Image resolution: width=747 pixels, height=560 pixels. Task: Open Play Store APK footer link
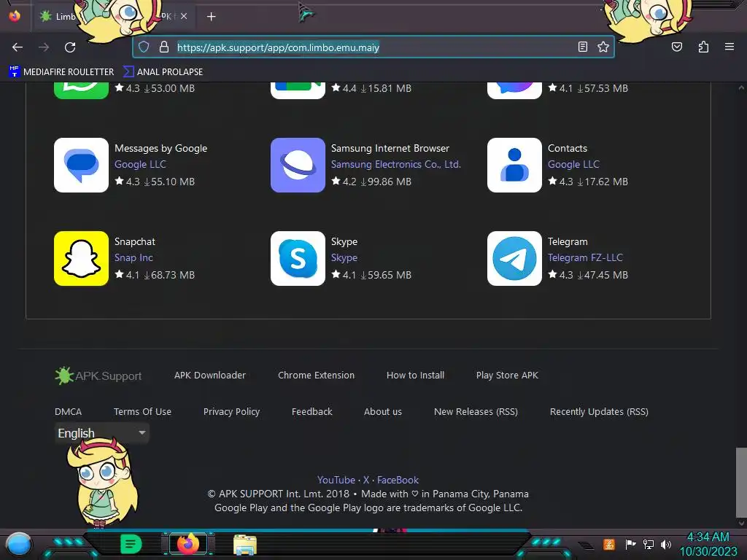point(508,376)
